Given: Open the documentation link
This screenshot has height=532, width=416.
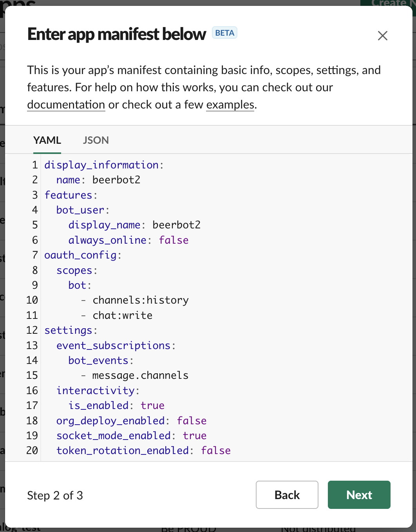Looking at the screenshot, I should click(66, 105).
